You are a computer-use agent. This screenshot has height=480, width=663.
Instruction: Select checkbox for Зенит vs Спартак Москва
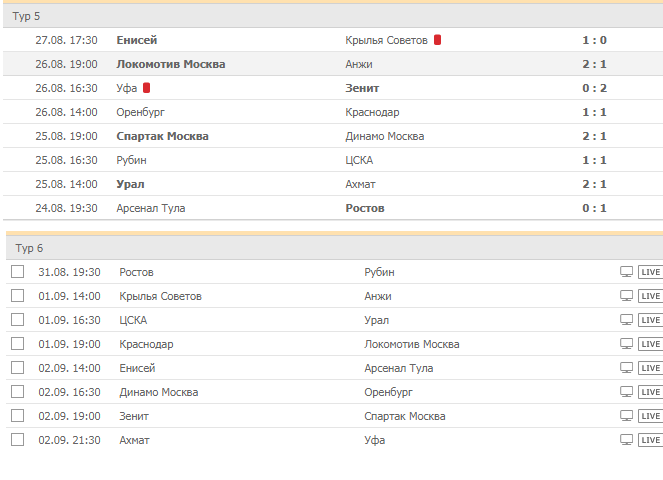[x=17, y=416]
